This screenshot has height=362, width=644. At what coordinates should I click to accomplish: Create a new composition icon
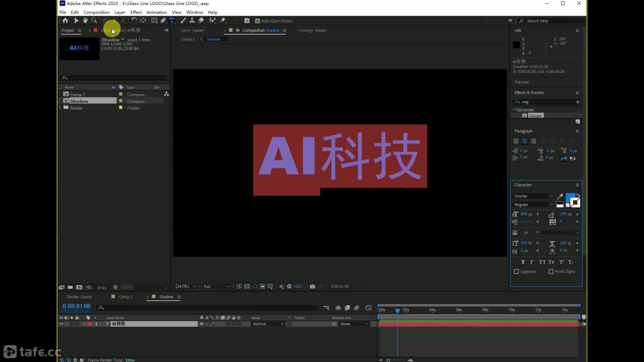pos(79,287)
